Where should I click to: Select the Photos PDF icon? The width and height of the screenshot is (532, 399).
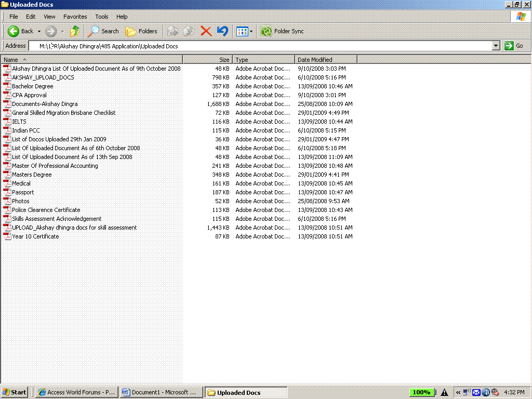coord(7,201)
